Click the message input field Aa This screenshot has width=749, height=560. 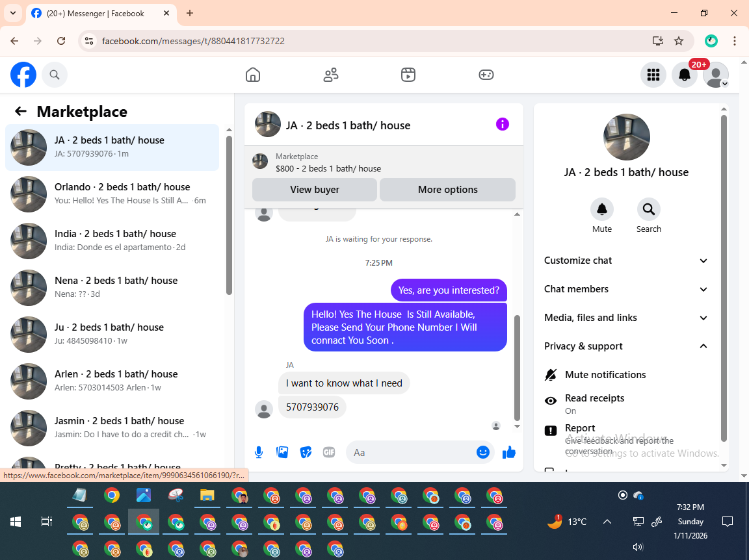(411, 452)
